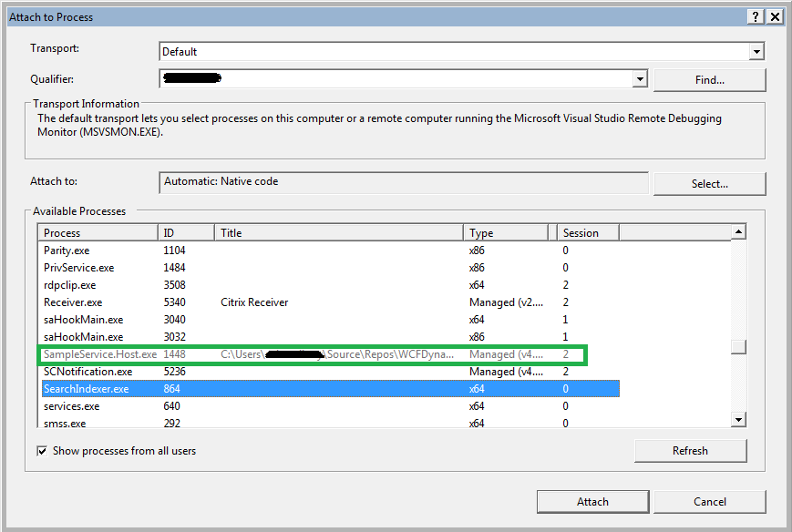Sort by the Process column header
The image size is (792, 532).
pos(98,232)
